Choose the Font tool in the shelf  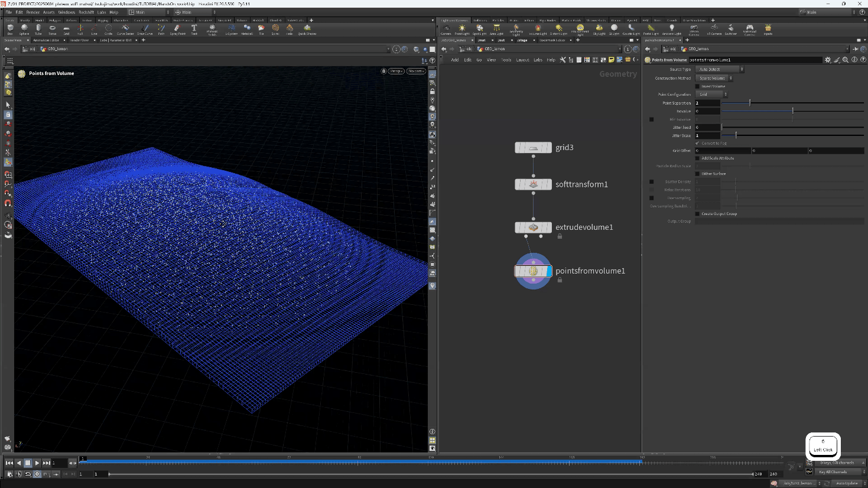tap(194, 28)
